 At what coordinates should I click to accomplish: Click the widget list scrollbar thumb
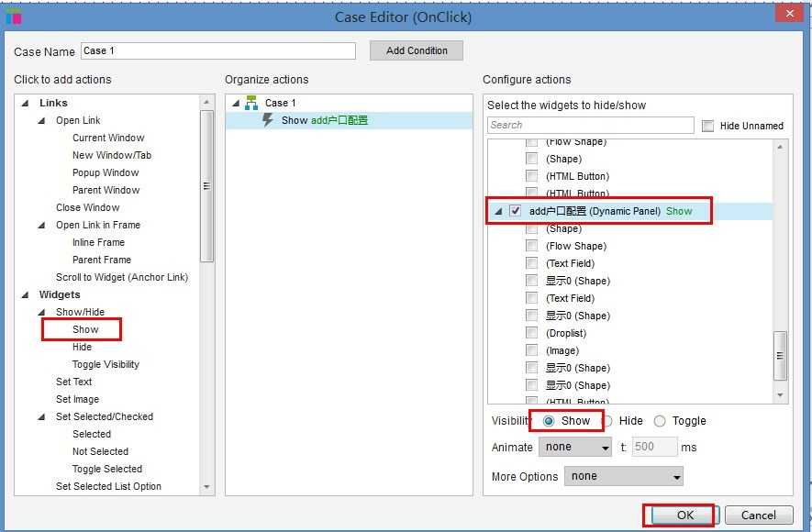(780, 356)
